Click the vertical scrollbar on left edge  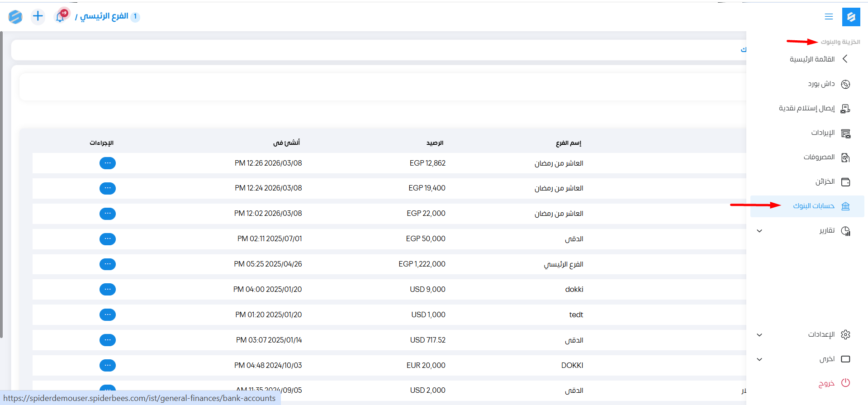(1, 181)
